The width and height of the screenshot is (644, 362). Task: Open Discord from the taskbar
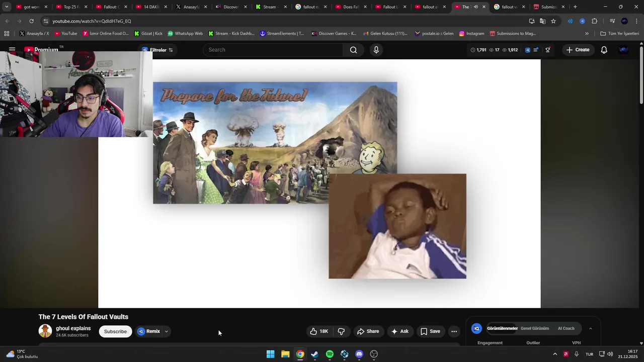pos(359,354)
